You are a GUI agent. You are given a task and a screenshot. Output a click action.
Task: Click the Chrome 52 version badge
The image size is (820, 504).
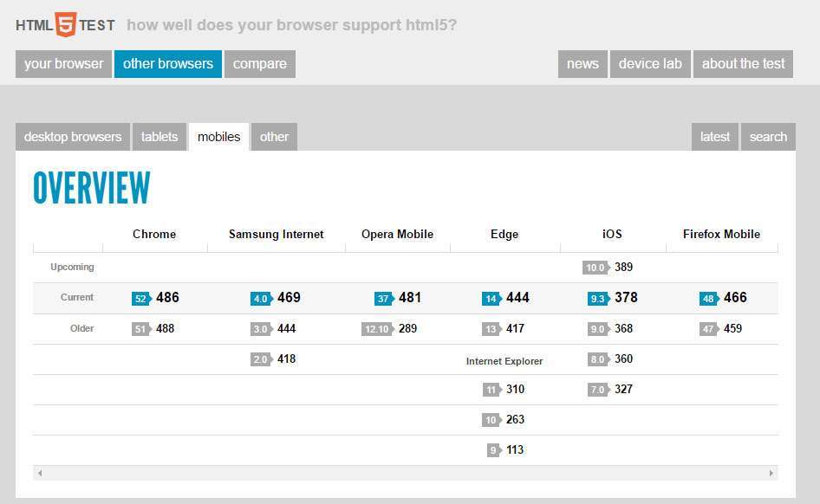pos(141,299)
